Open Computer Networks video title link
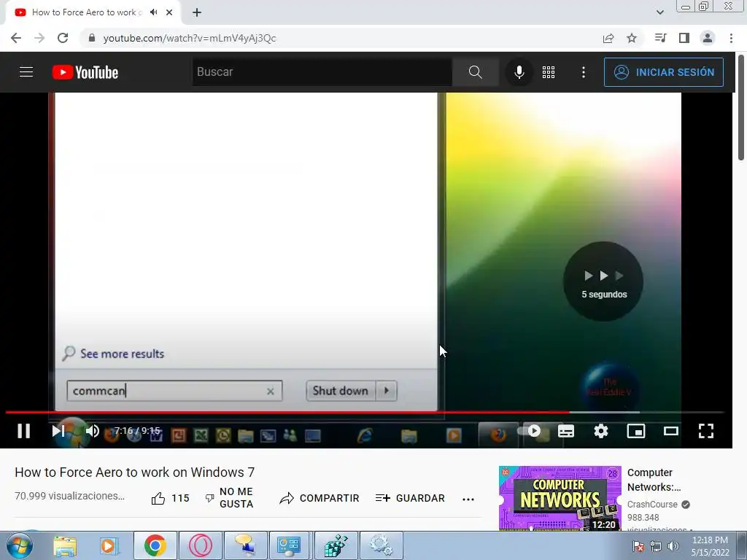The image size is (747, 560). click(654, 480)
